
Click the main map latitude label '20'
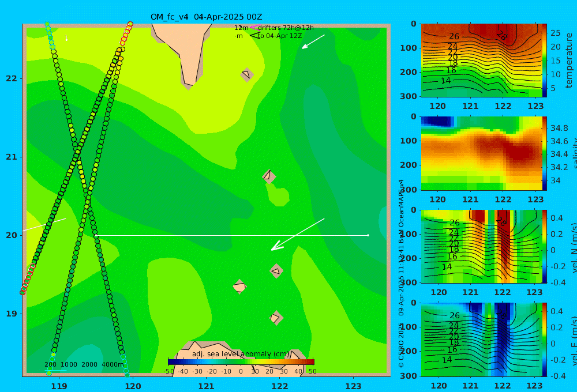[12, 235]
